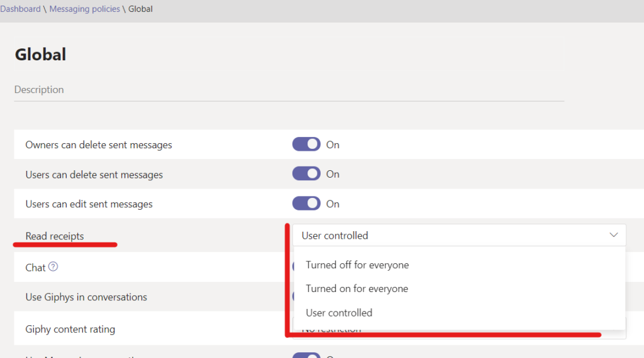Go to Messaging policies breadcrumb
This screenshot has height=358, width=644.
(85, 9)
